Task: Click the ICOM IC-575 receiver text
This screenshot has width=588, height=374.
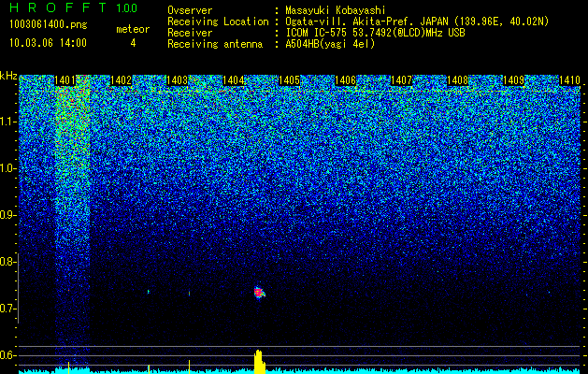Action: click(375, 33)
